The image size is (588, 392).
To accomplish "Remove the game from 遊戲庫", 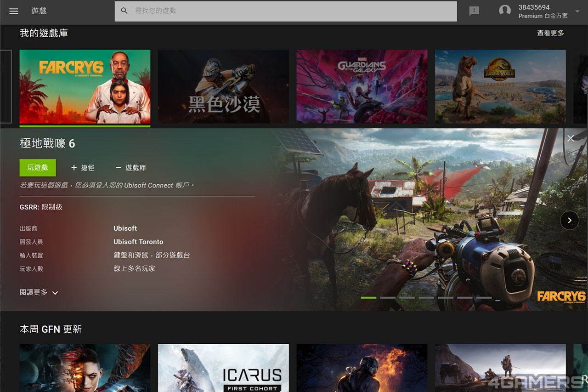I will (131, 168).
